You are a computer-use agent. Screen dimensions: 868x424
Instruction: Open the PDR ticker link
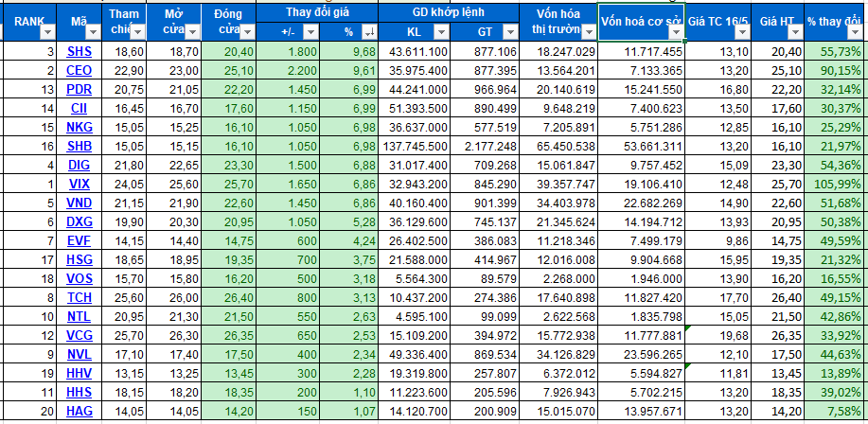pyautogui.click(x=80, y=89)
